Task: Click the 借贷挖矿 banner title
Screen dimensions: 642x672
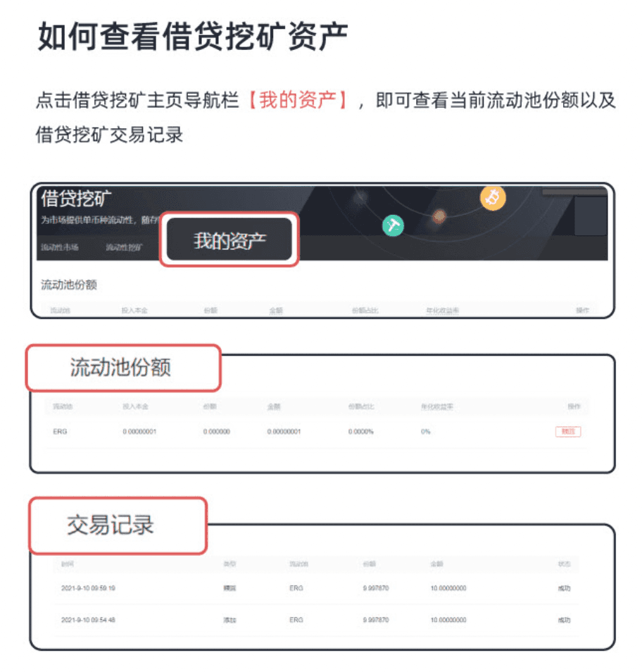Action: pos(76,199)
